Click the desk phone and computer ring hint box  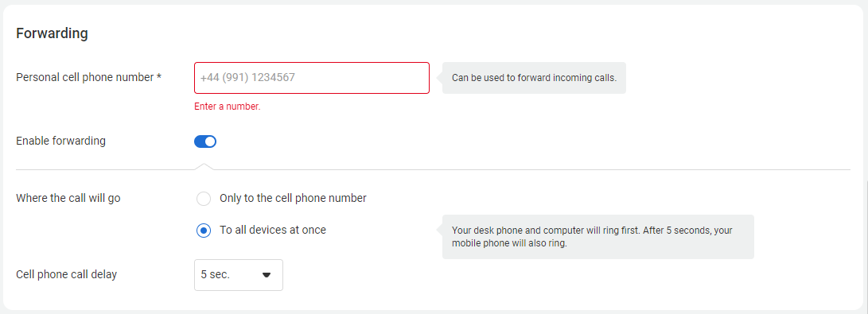598,237
